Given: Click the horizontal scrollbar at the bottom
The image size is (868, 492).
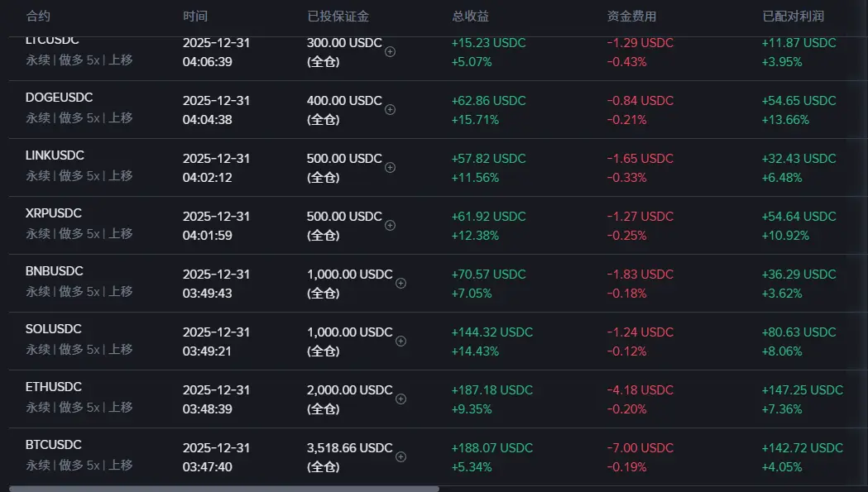Looking at the screenshot, I should tap(224, 489).
